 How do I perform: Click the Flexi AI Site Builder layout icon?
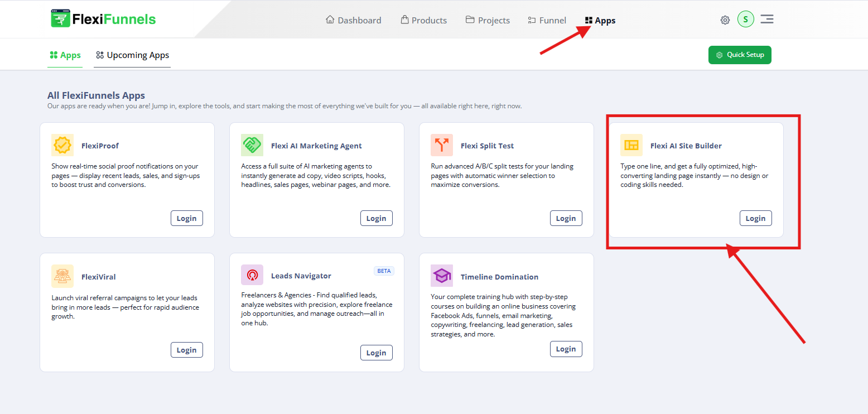[x=631, y=145]
